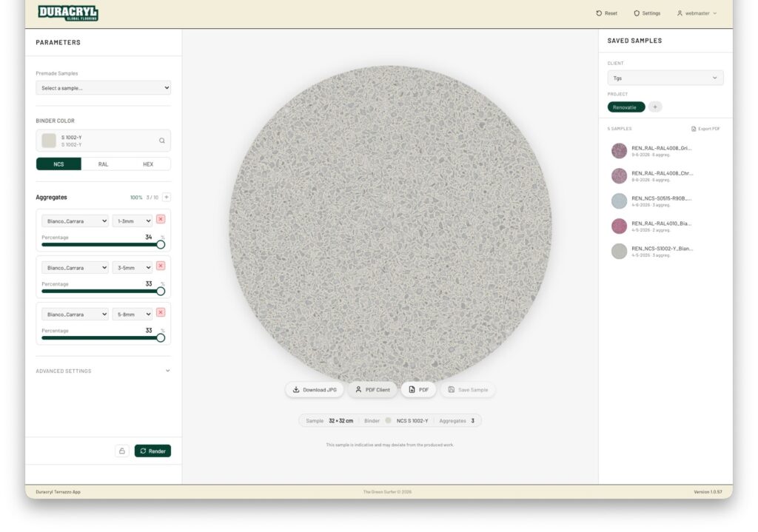The height and width of the screenshot is (532, 758).
Task: Switch to the HEX color tab
Action: (x=148, y=164)
